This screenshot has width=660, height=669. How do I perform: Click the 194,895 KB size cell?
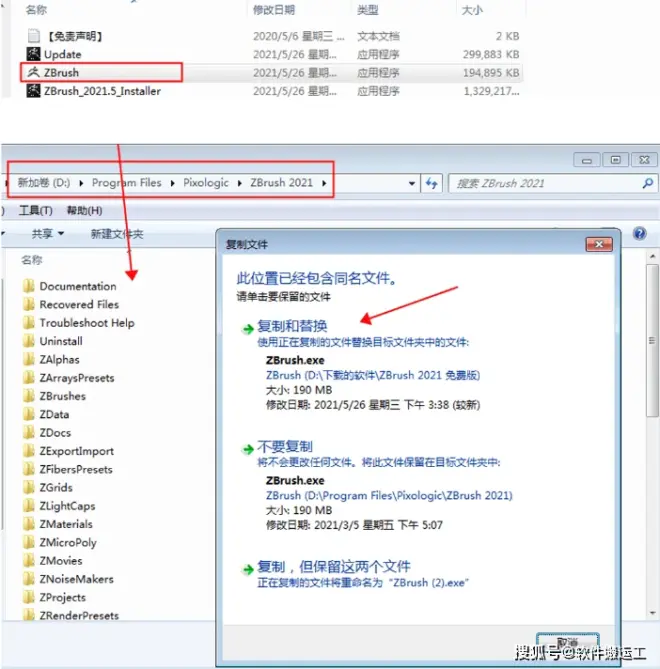click(491, 73)
